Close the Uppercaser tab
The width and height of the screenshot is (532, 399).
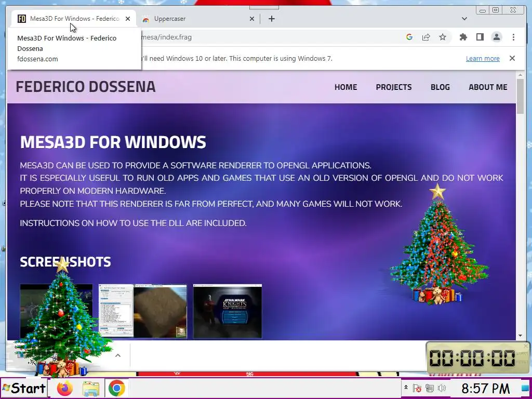pos(252,19)
